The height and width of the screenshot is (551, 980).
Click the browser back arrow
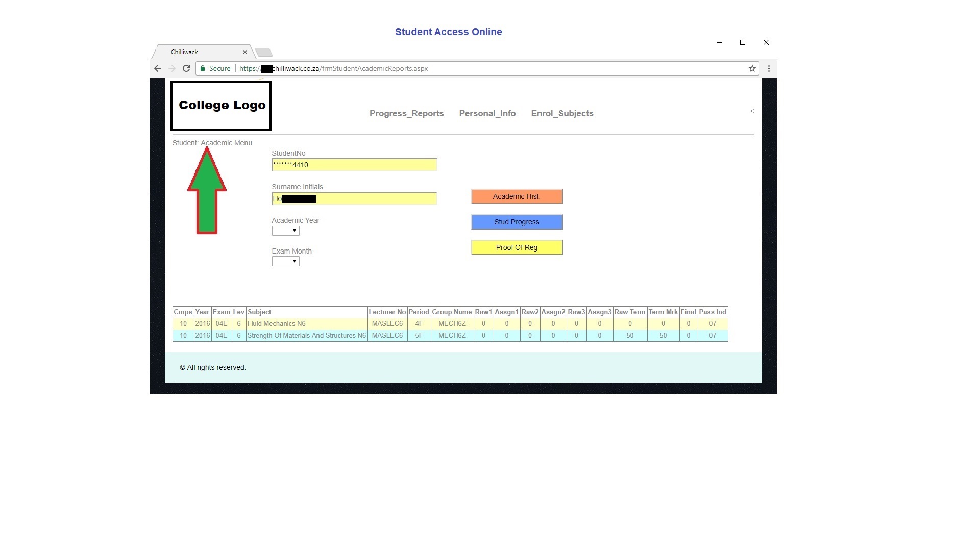pyautogui.click(x=158, y=68)
